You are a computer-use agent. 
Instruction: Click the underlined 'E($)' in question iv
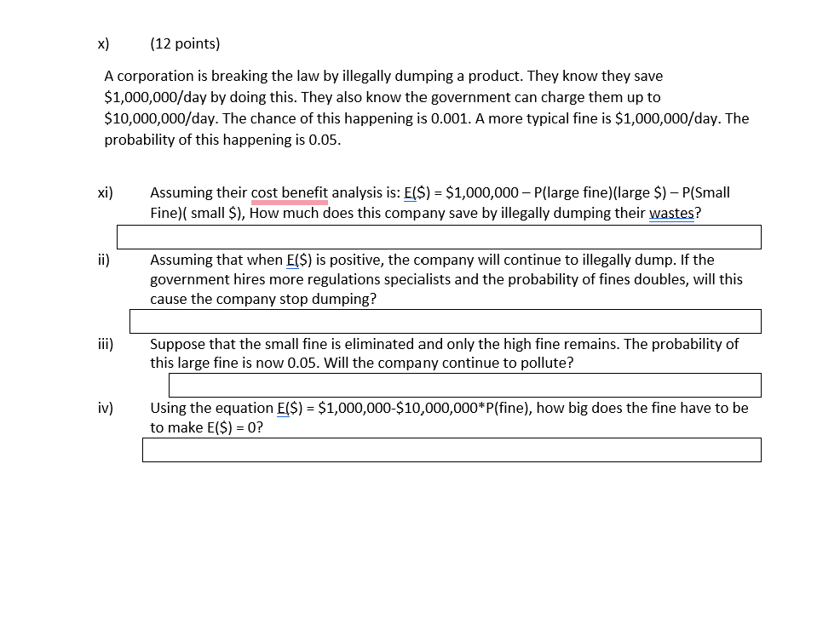[290, 408]
